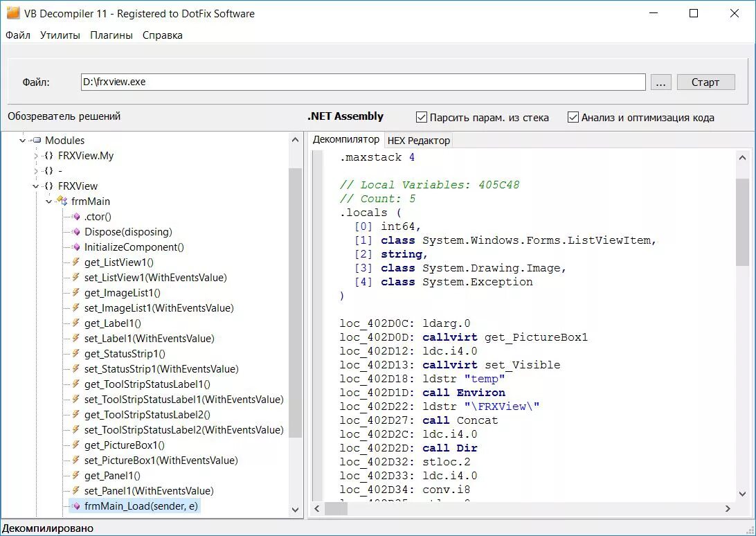
Task: Click the Modules folder icon
Action: [x=37, y=141]
